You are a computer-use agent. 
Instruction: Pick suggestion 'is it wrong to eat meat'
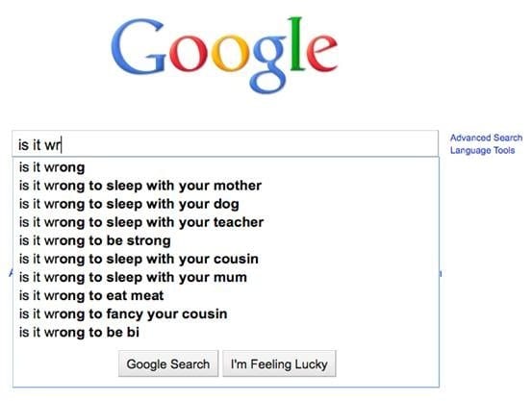[225, 295]
